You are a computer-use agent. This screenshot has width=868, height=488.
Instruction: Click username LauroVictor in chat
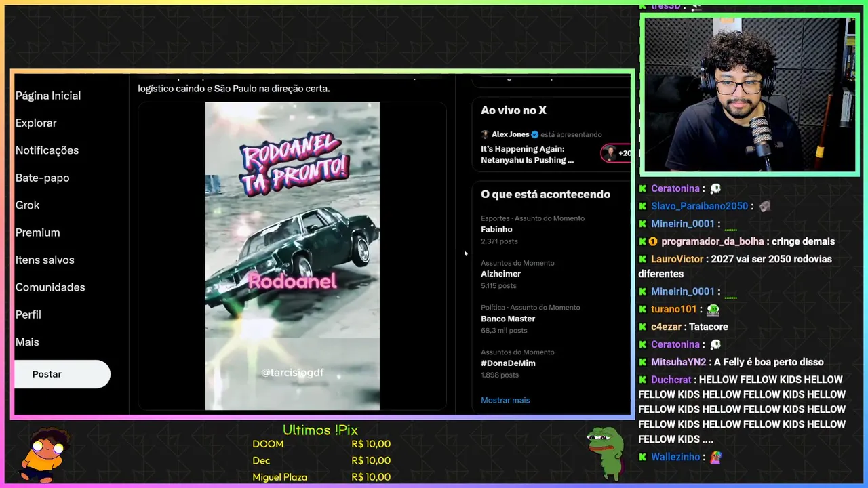pos(677,259)
